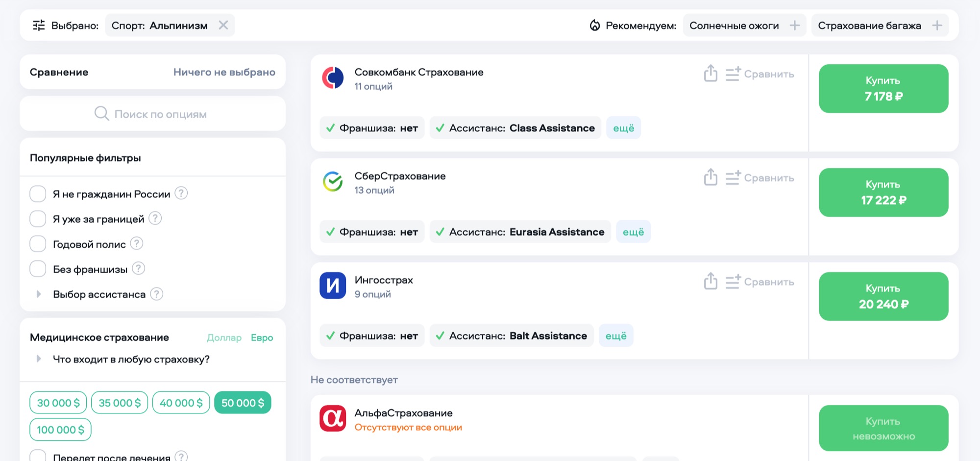This screenshot has width=980, height=461.
Task: Expand Что входит в любую страховку
Action: pos(39,359)
